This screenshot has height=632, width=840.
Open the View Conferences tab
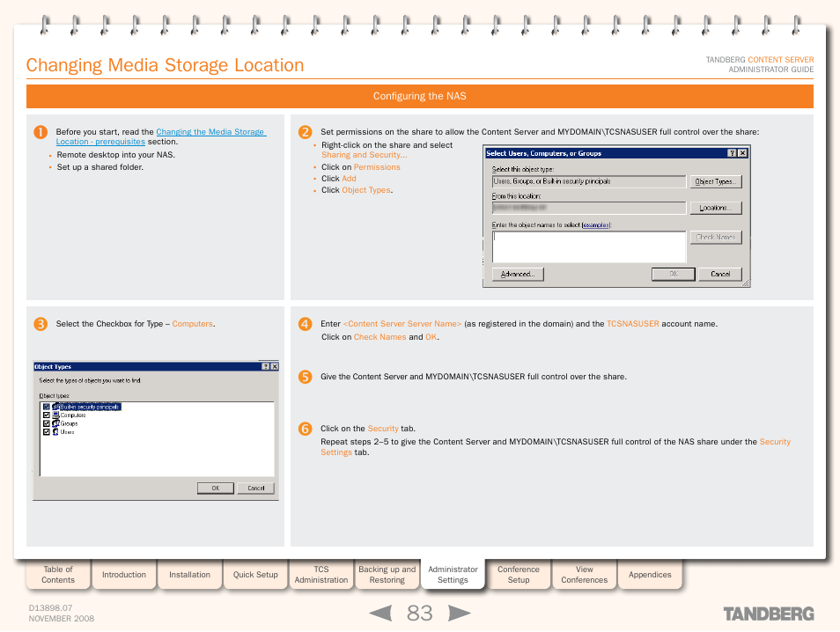585,574
